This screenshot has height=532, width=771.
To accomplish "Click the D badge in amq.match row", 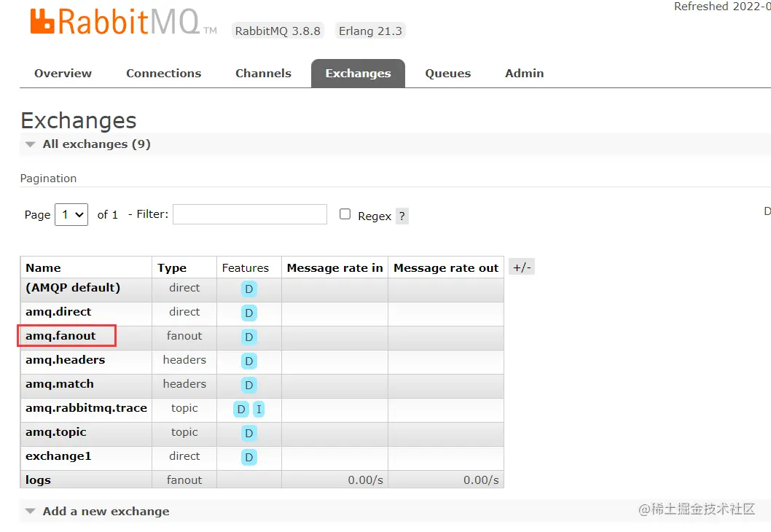I will (x=248, y=385).
